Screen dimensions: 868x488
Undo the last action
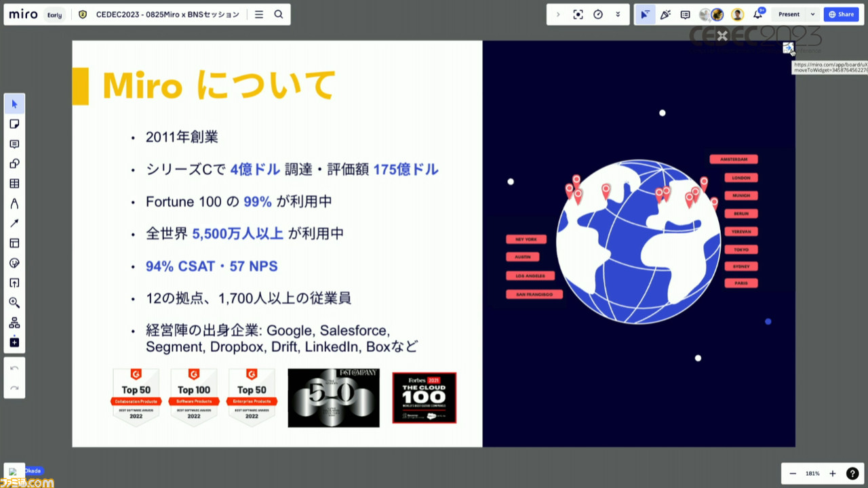tap(14, 368)
